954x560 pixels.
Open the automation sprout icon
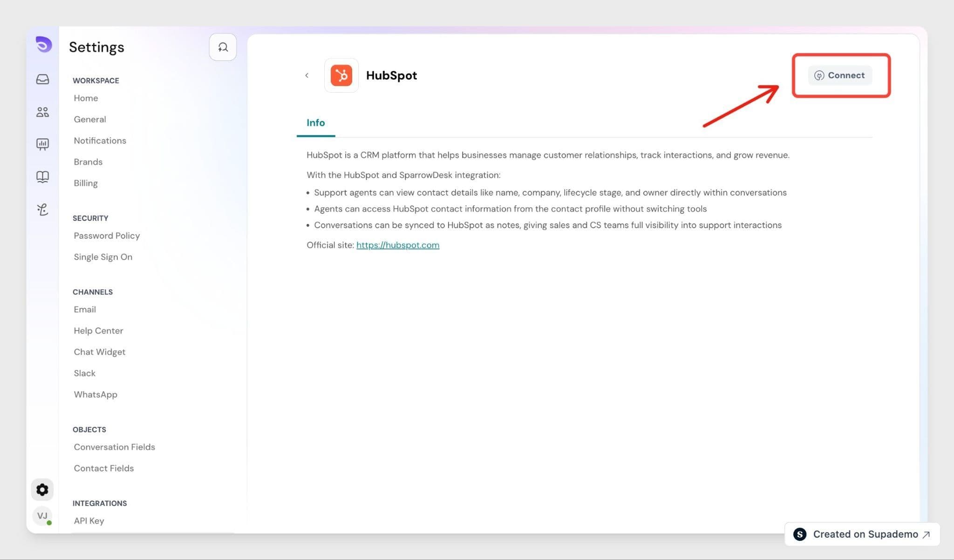tap(42, 209)
